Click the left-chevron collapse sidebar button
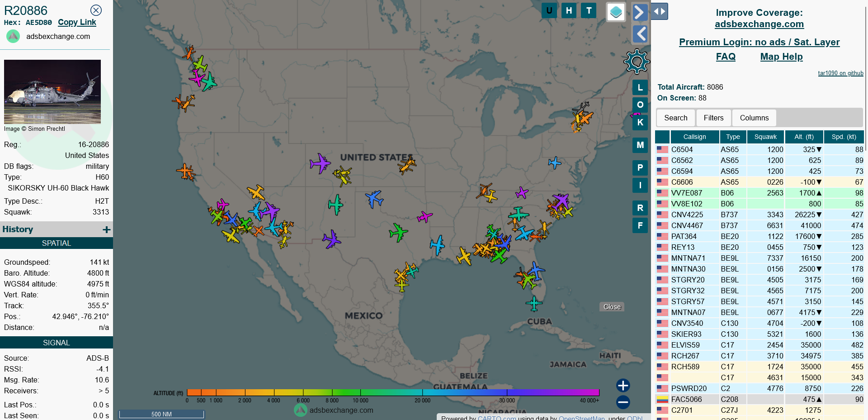 [x=640, y=34]
